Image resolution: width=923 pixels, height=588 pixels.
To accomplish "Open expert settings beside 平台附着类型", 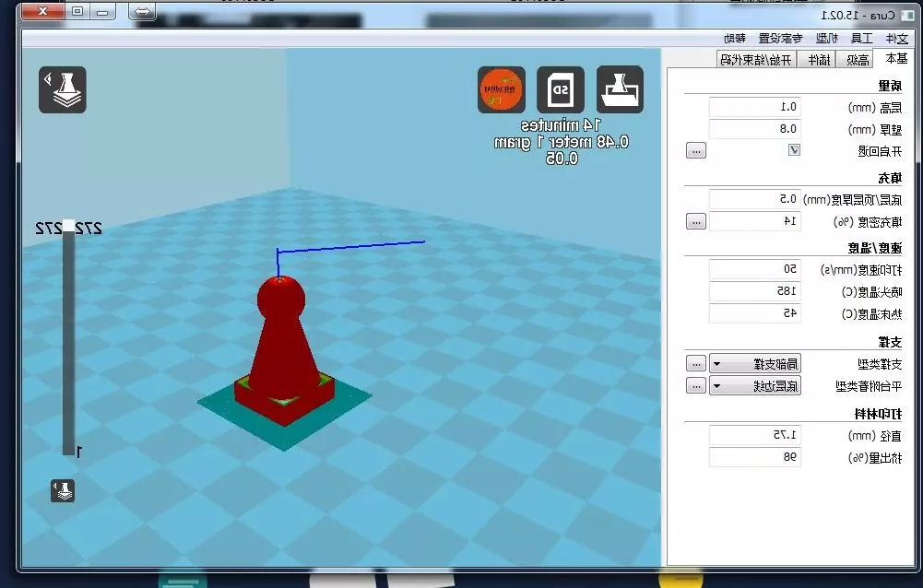I will (x=696, y=384).
